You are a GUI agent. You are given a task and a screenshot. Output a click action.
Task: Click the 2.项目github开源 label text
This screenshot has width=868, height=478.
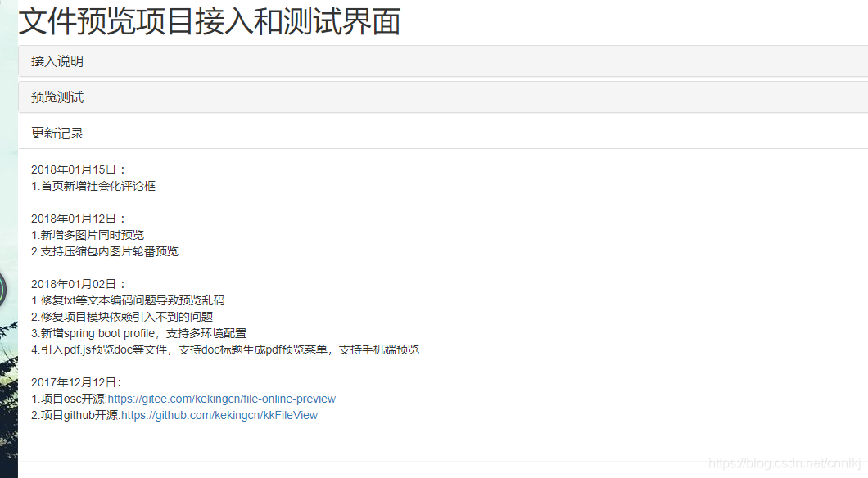pyautogui.click(x=76, y=416)
